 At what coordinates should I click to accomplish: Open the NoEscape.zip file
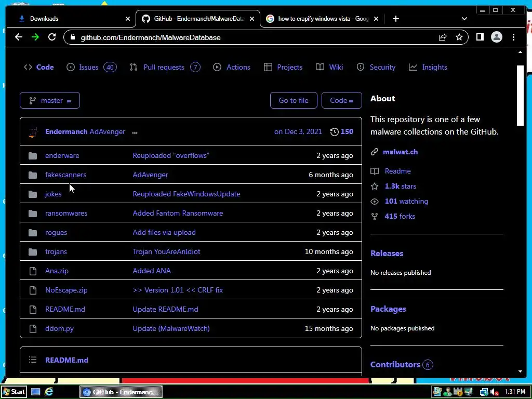coord(66,290)
